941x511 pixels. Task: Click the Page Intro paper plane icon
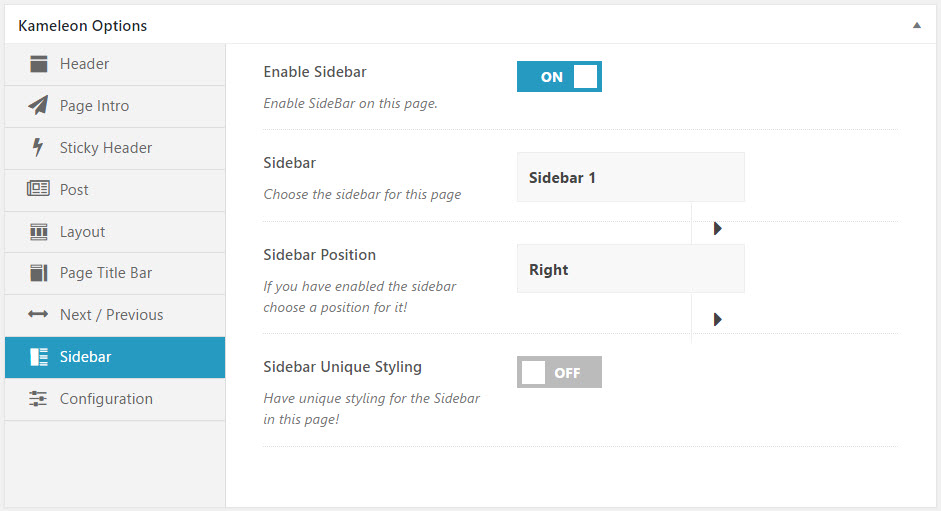(38, 106)
